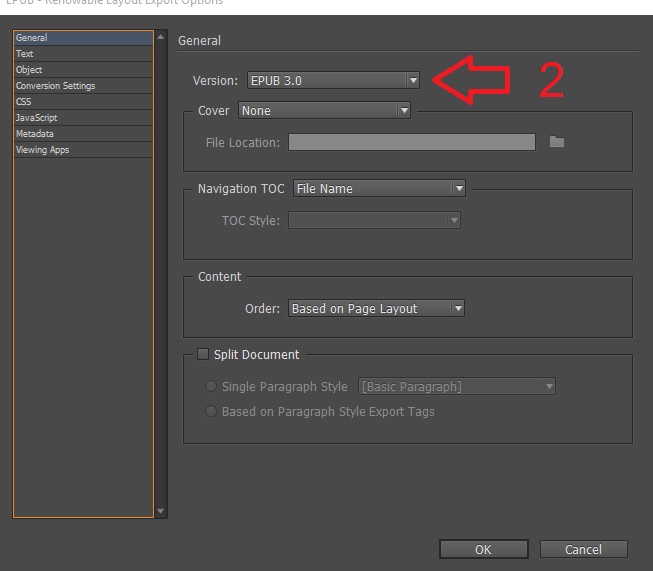Expand the Navigation TOC File Name dropdown
Viewport: 653px width, 571px height.
(x=379, y=189)
